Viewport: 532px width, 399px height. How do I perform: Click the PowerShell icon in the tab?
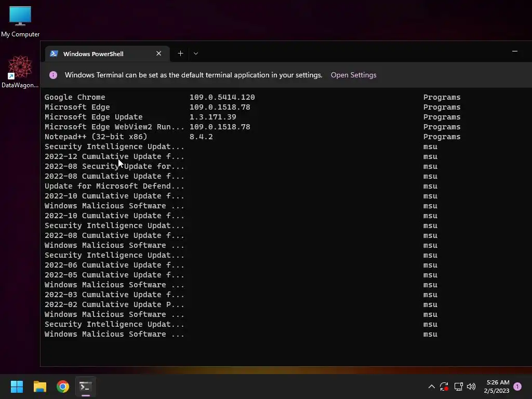tap(54, 54)
